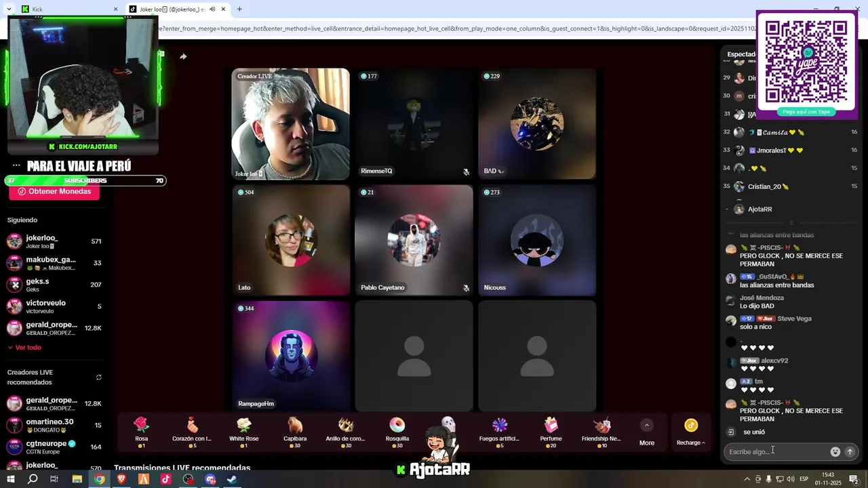Click empty guest seat beside RampageHm
The width and height of the screenshot is (868, 488).
click(414, 356)
